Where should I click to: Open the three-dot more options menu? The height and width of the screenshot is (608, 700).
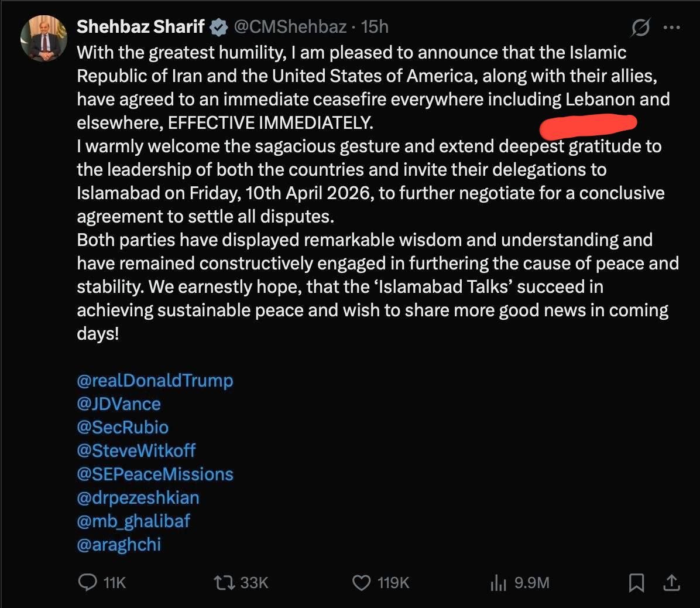tap(671, 28)
